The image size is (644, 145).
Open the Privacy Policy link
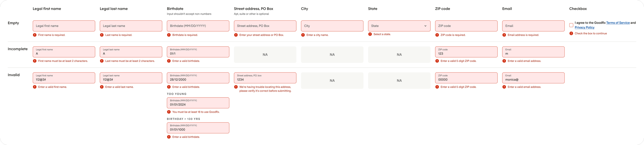click(584, 27)
